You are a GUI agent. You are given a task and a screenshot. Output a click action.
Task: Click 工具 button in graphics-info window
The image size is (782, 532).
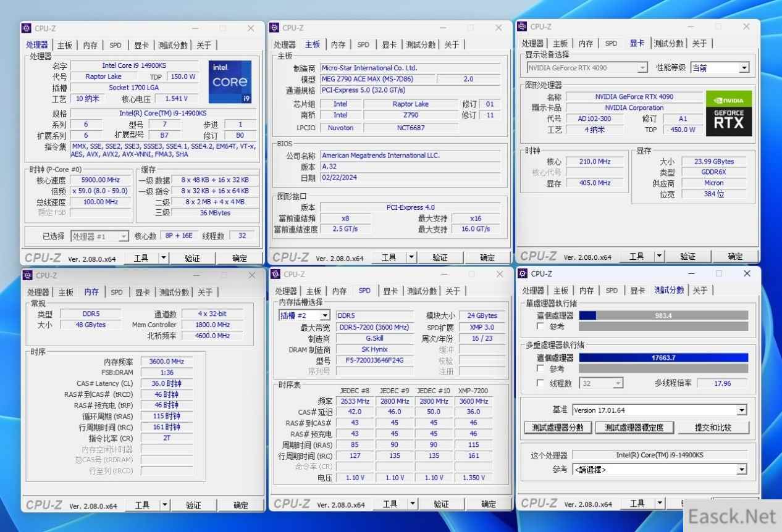636,256
